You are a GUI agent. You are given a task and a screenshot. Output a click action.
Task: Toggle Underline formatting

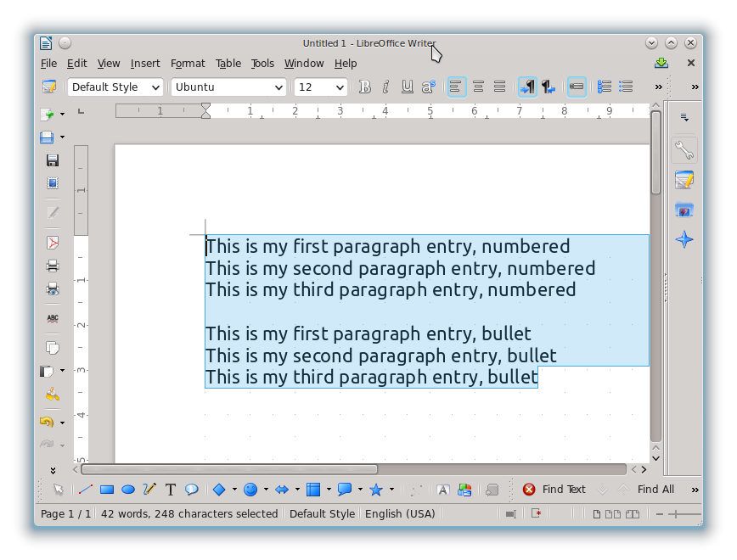coord(407,87)
